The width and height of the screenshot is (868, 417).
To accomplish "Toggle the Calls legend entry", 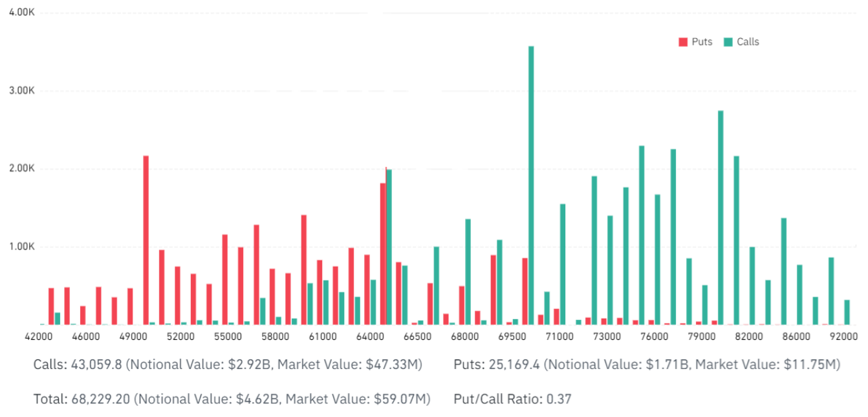I will [741, 41].
